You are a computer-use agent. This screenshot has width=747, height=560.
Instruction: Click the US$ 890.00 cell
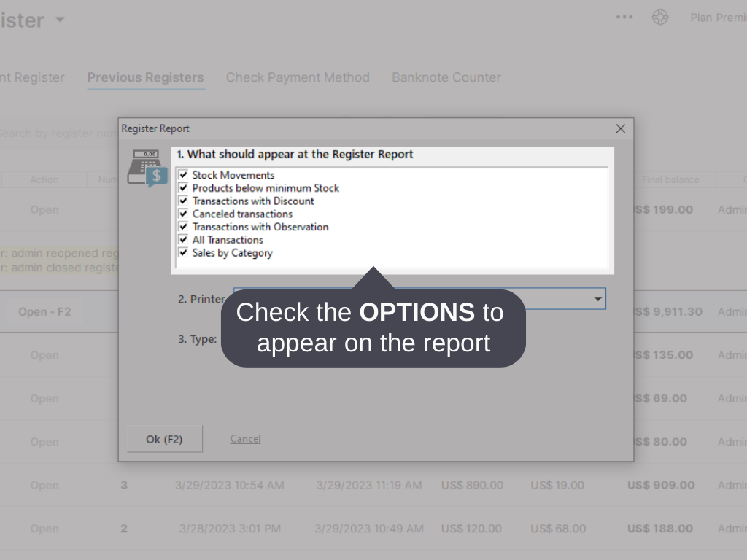pyautogui.click(x=472, y=485)
